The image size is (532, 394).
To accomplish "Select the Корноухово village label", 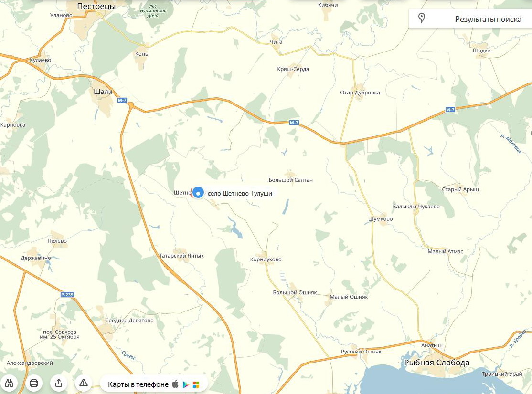I will tap(266, 259).
